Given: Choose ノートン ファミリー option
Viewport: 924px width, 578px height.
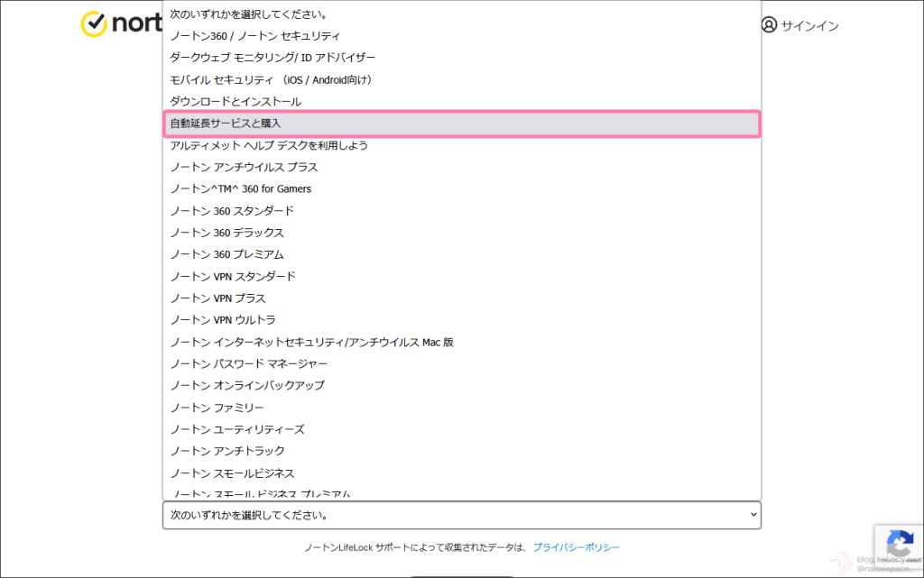Looking at the screenshot, I should (x=217, y=408).
